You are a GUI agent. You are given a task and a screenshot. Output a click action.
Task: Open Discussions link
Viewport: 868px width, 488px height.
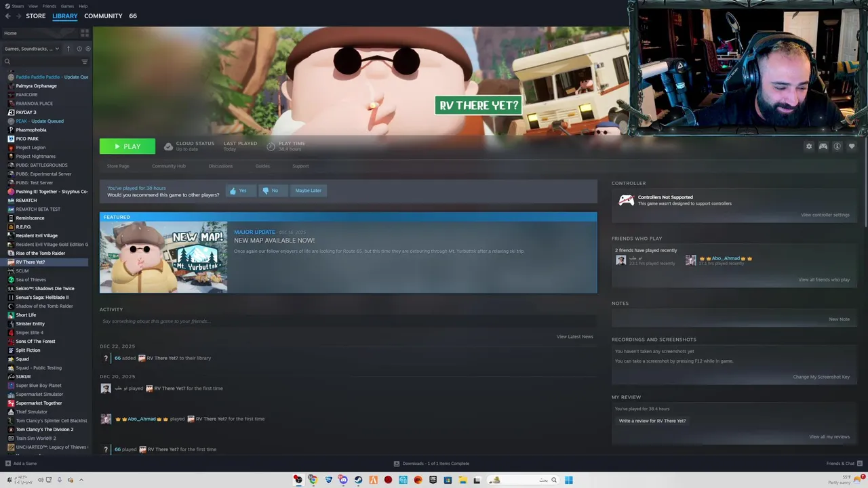pyautogui.click(x=220, y=166)
